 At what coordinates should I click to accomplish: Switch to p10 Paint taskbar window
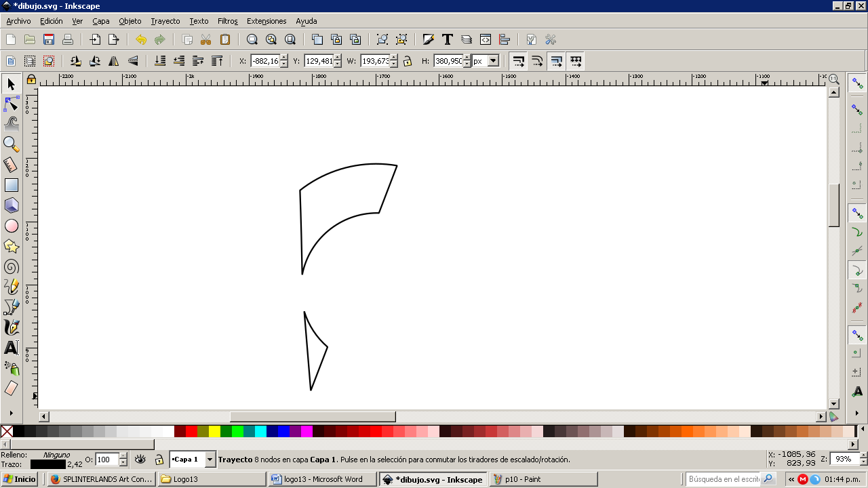tap(542, 479)
